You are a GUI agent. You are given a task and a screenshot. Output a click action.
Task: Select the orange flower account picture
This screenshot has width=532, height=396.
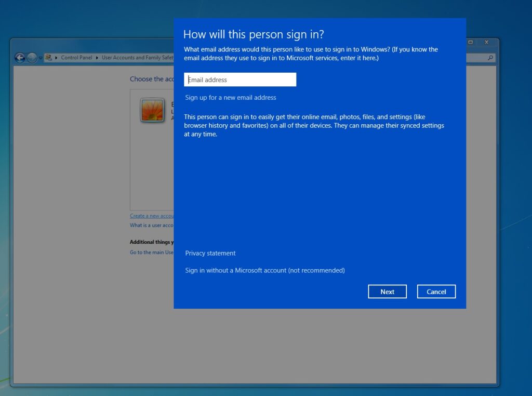point(152,110)
